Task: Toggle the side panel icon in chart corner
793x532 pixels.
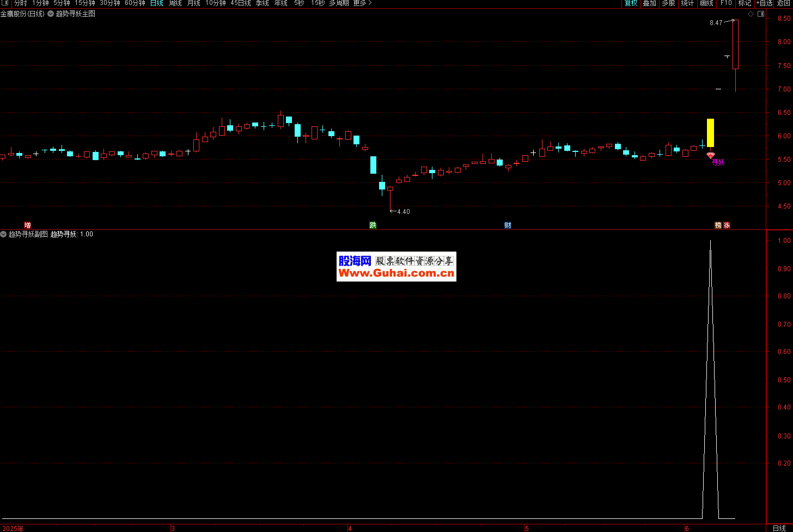Action: [761, 14]
